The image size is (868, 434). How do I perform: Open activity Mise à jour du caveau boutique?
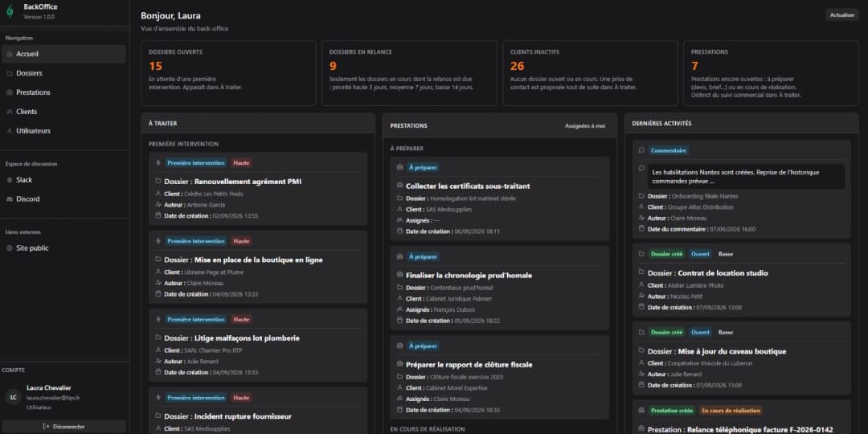(742, 358)
